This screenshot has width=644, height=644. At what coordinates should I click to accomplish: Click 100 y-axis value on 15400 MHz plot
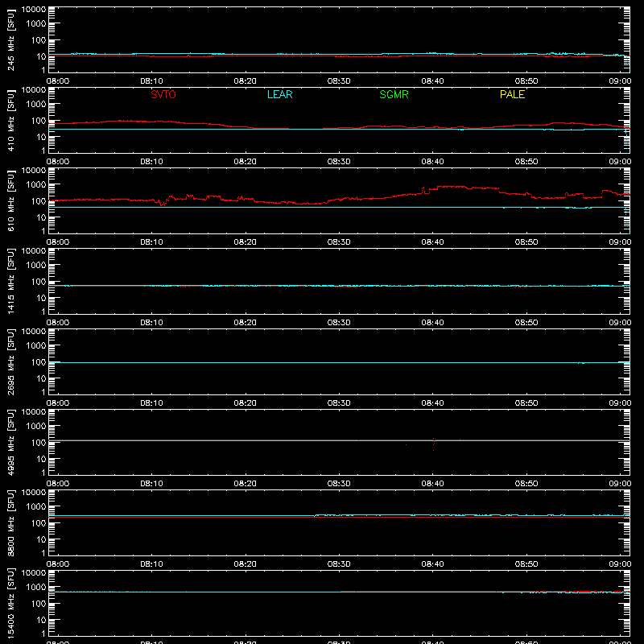[39, 604]
